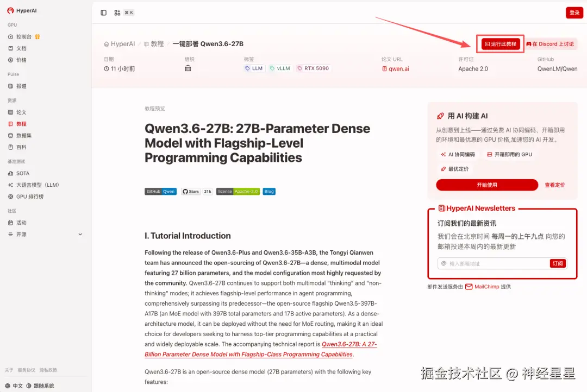Click rocket icon beside 用 AI 构建 AI
Viewport: 587px width, 392px height.
440,116
